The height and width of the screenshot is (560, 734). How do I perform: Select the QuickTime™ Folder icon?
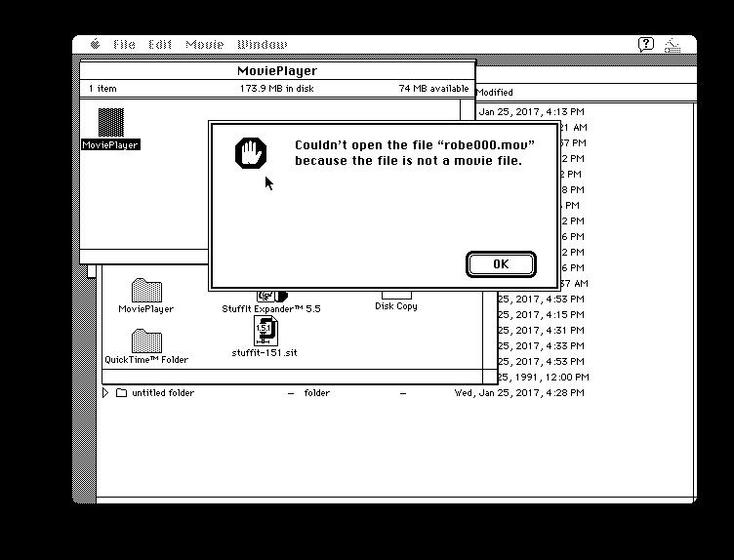click(x=146, y=340)
